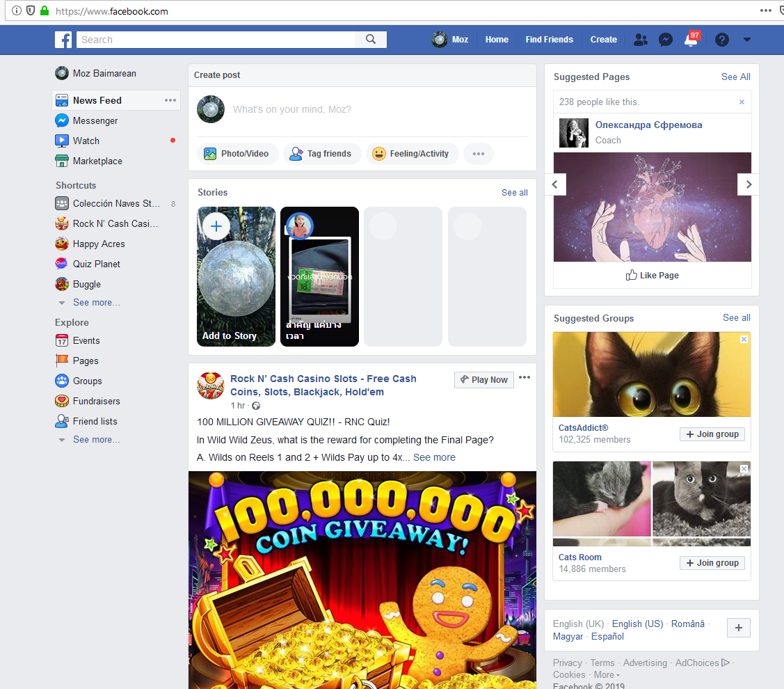Open Олександра Єфремова page link
The image size is (784, 689).
(648, 125)
